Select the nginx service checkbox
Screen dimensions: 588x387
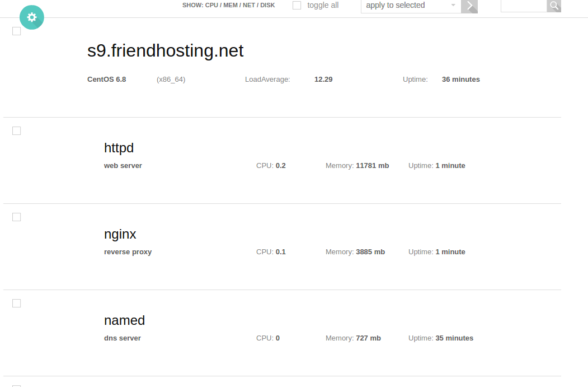pyautogui.click(x=16, y=217)
